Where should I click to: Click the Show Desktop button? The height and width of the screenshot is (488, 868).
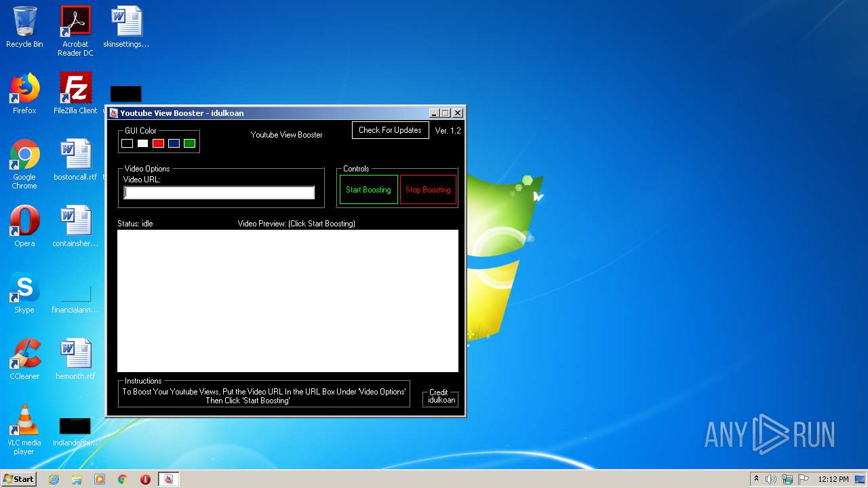pyautogui.click(x=861, y=479)
